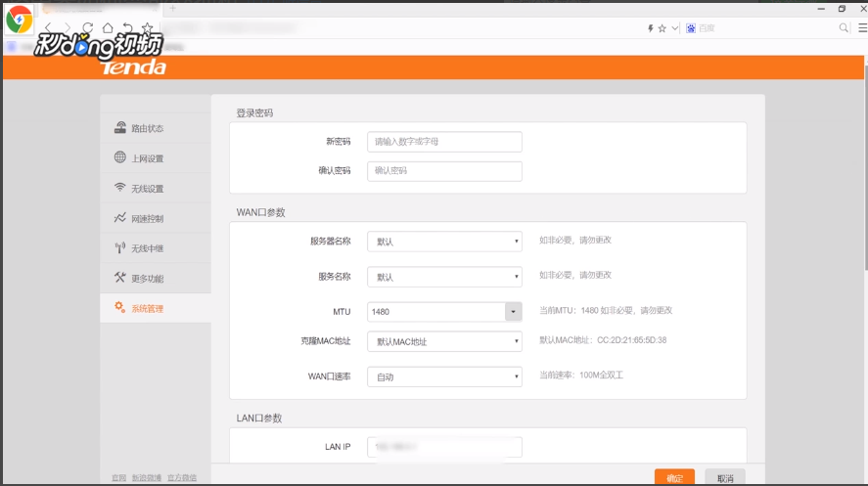
Task: Open the 官方微信 footer link
Action: (182, 478)
